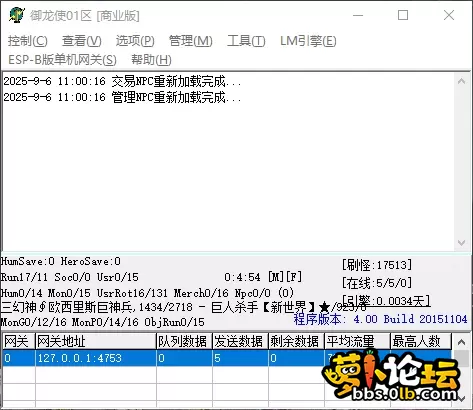Open the 选项(P) menu
473x410 pixels.
(135, 41)
